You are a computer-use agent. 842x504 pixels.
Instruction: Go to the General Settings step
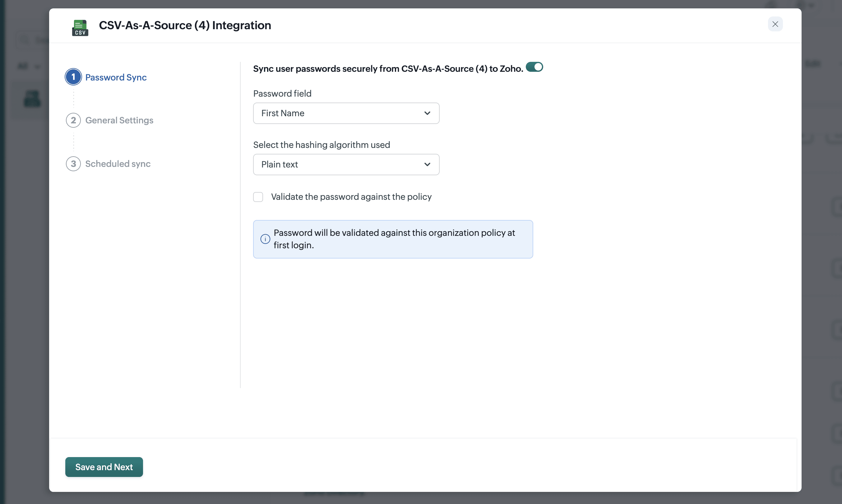[x=119, y=120]
